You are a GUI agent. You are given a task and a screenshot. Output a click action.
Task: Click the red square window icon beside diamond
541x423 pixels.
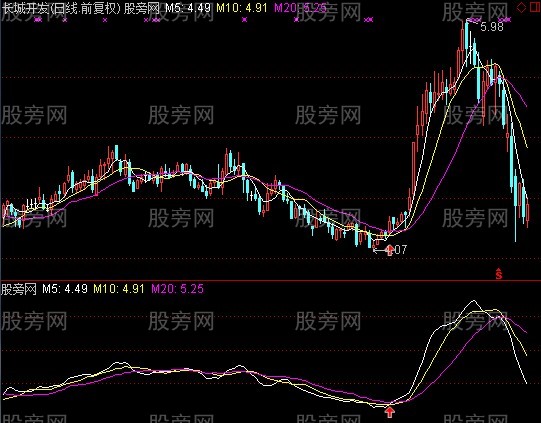[535, 7]
